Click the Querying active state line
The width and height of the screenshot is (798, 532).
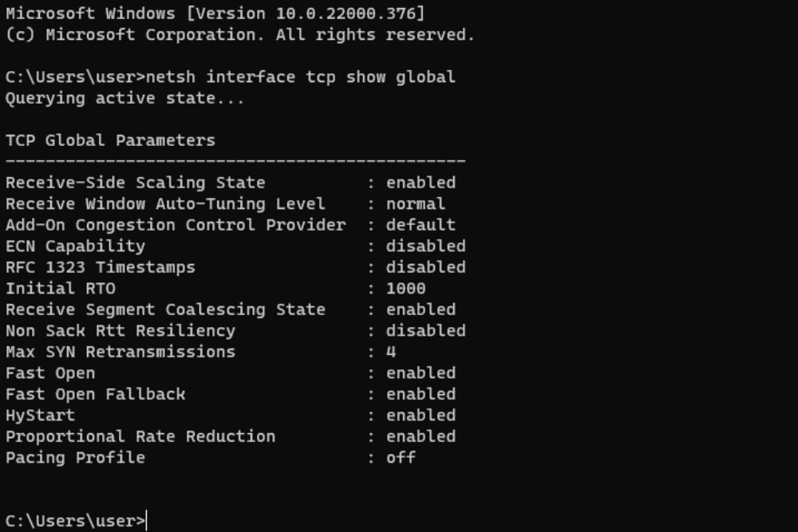(x=124, y=98)
